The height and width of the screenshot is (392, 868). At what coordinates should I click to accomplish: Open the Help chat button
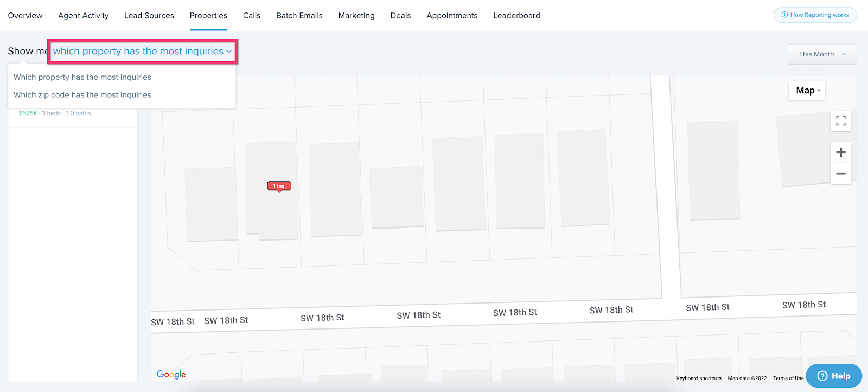pos(834,376)
